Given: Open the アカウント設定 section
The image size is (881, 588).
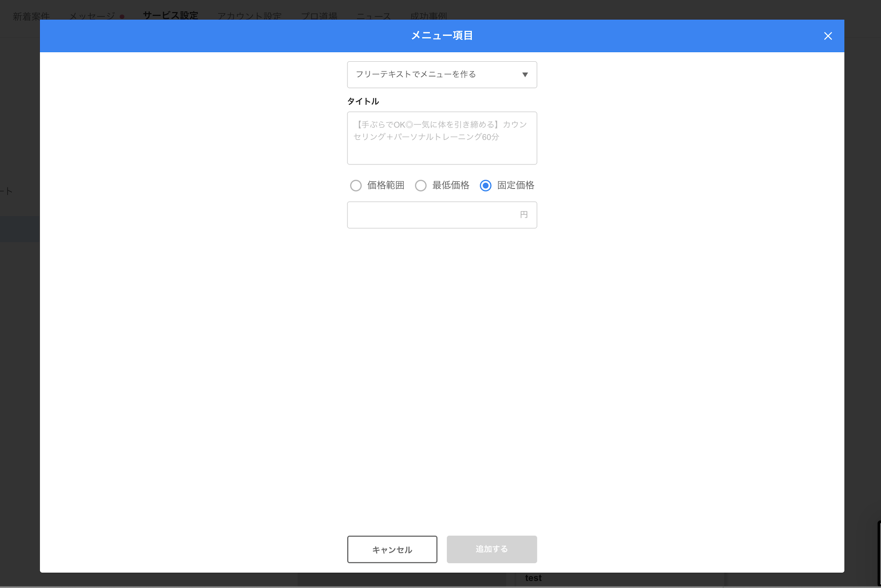Looking at the screenshot, I should click(249, 15).
